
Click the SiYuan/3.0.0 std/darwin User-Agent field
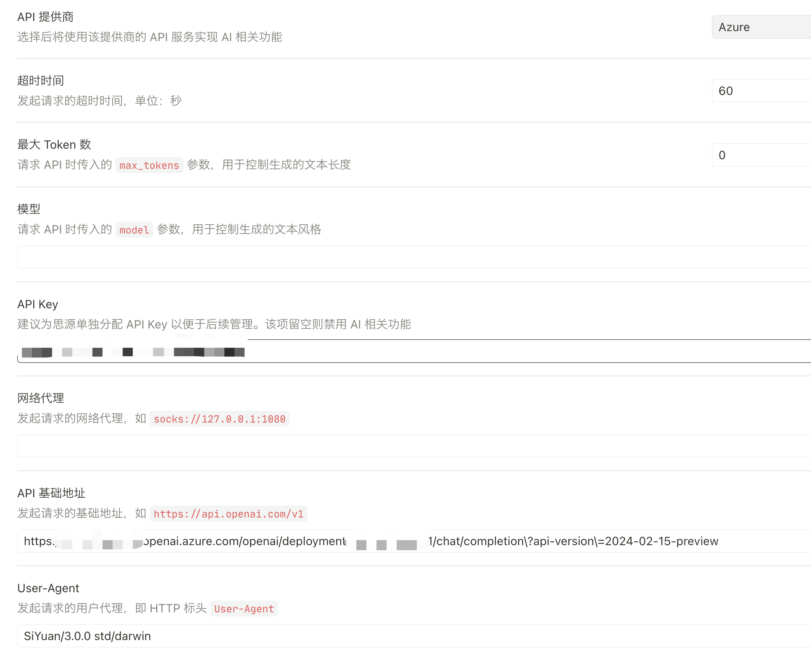pos(414,636)
